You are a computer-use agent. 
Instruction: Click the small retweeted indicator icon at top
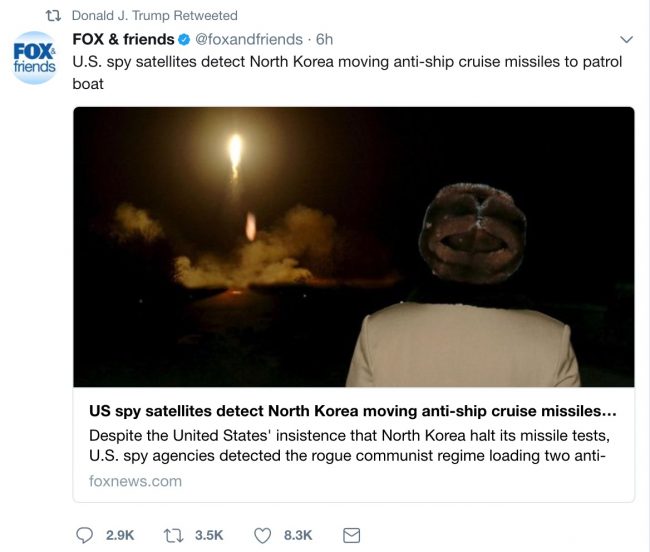click(53, 15)
